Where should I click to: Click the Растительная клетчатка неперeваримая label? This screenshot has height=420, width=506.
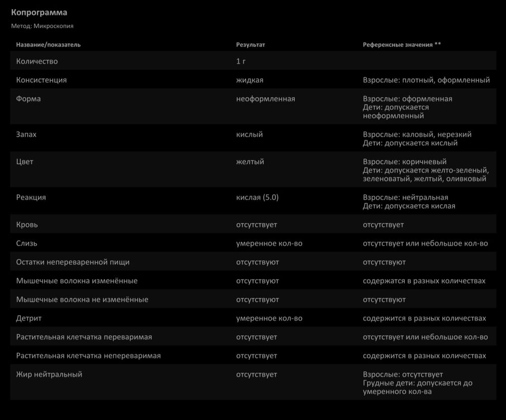[89, 355]
